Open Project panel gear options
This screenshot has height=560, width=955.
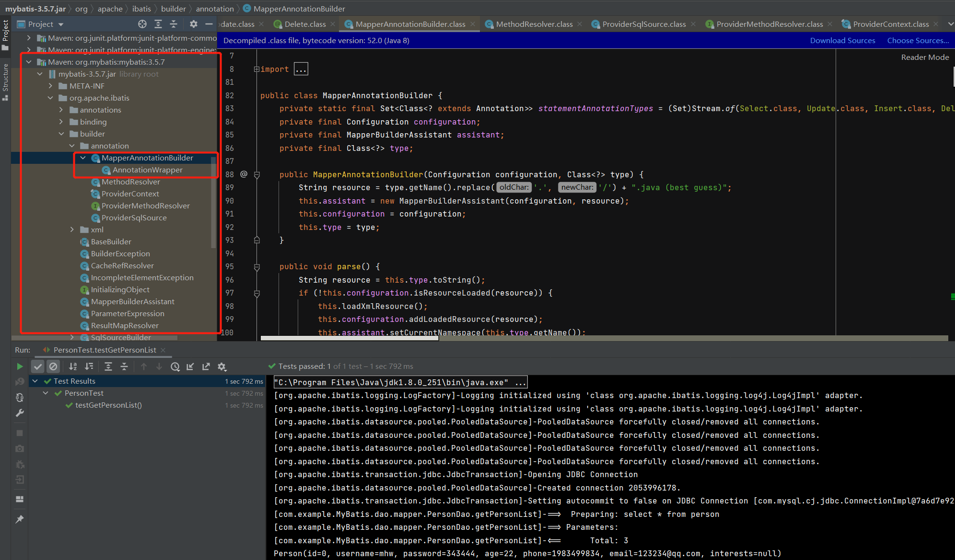click(x=193, y=24)
